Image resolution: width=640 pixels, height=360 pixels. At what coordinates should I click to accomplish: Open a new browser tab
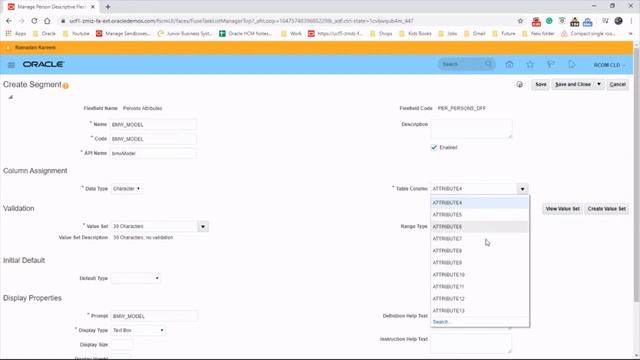pos(108,7)
